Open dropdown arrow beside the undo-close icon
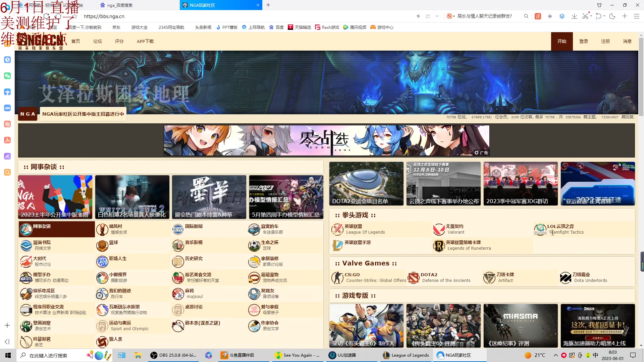 [604, 16]
